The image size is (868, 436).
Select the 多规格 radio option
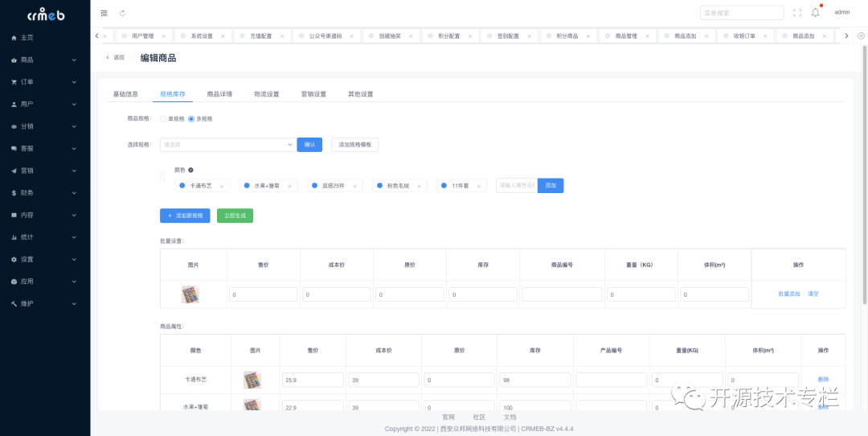point(191,118)
